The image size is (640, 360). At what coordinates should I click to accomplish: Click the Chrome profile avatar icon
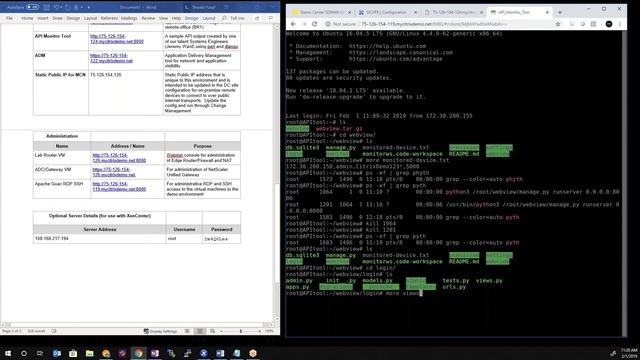tap(609, 24)
